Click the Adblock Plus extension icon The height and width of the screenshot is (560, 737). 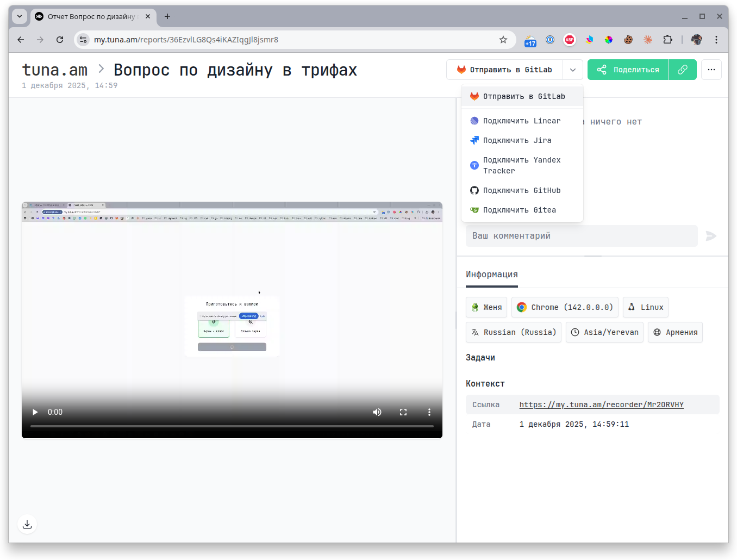(569, 40)
